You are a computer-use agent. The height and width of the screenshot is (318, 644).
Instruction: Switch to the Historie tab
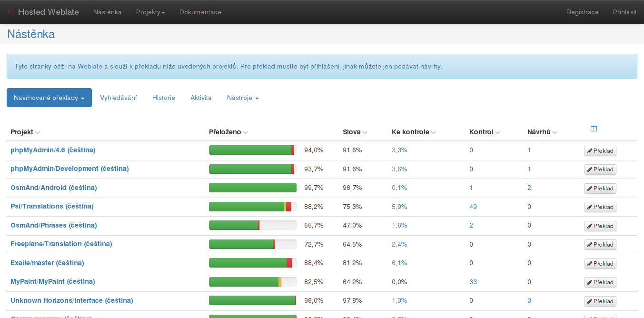(164, 98)
